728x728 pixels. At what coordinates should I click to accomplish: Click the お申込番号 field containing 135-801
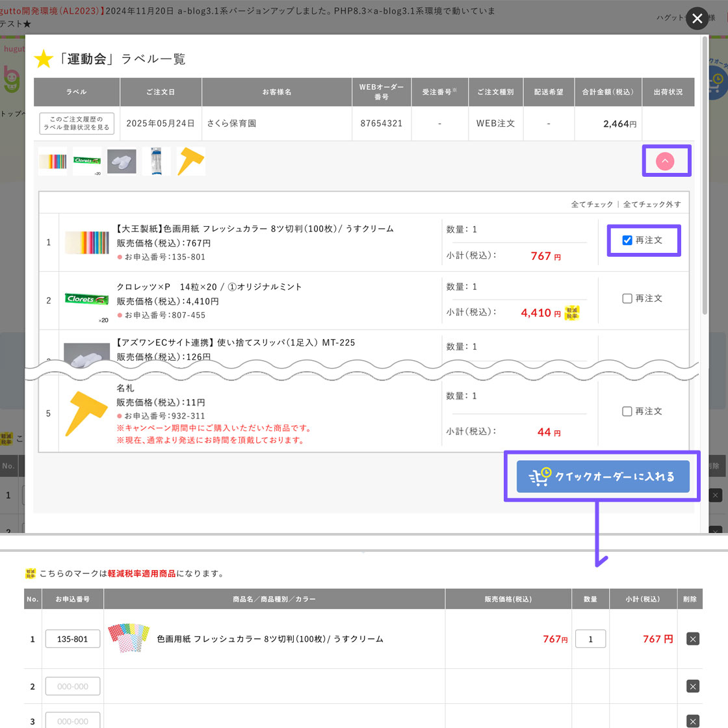[x=73, y=639]
